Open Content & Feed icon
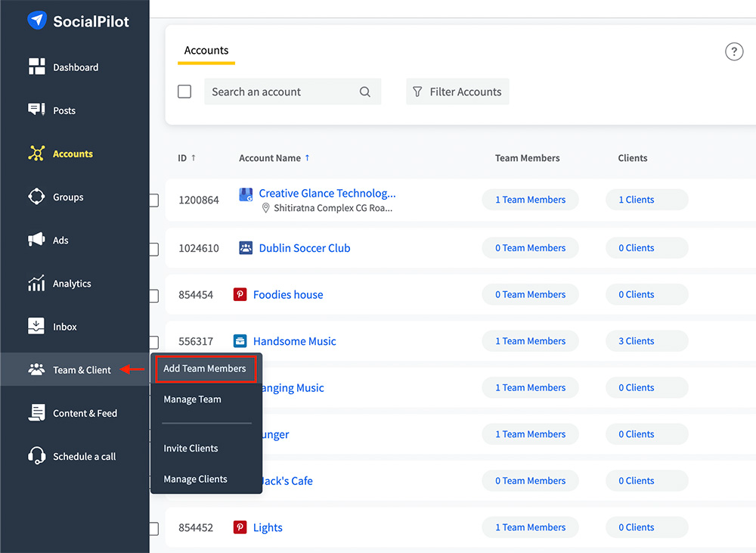The height and width of the screenshot is (553, 756). [36, 412]
